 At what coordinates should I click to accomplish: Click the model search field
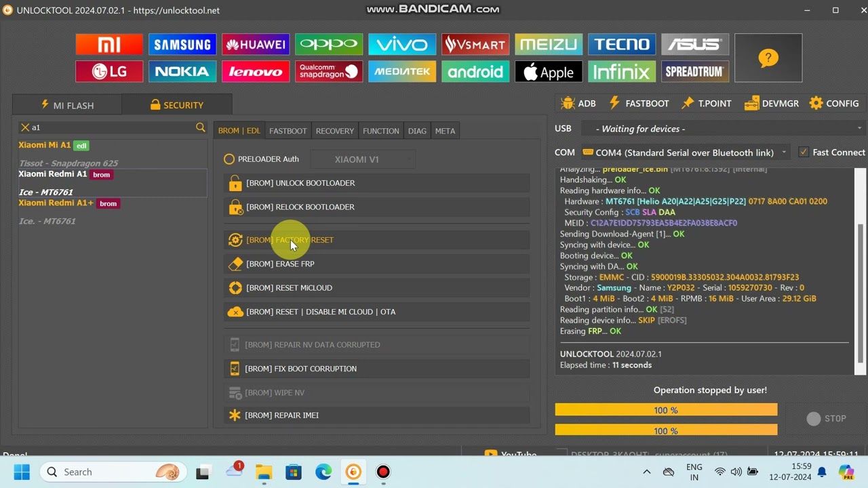tap(112, 127)
